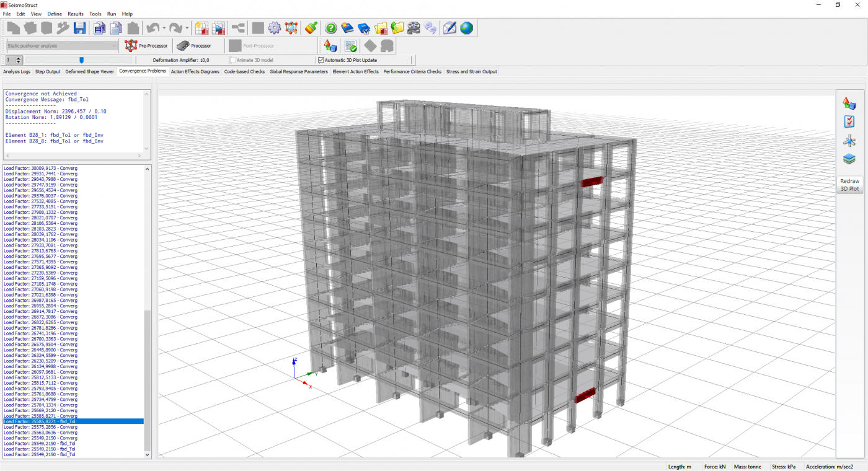Open the Pre-Processor module

tap(146, 46)
